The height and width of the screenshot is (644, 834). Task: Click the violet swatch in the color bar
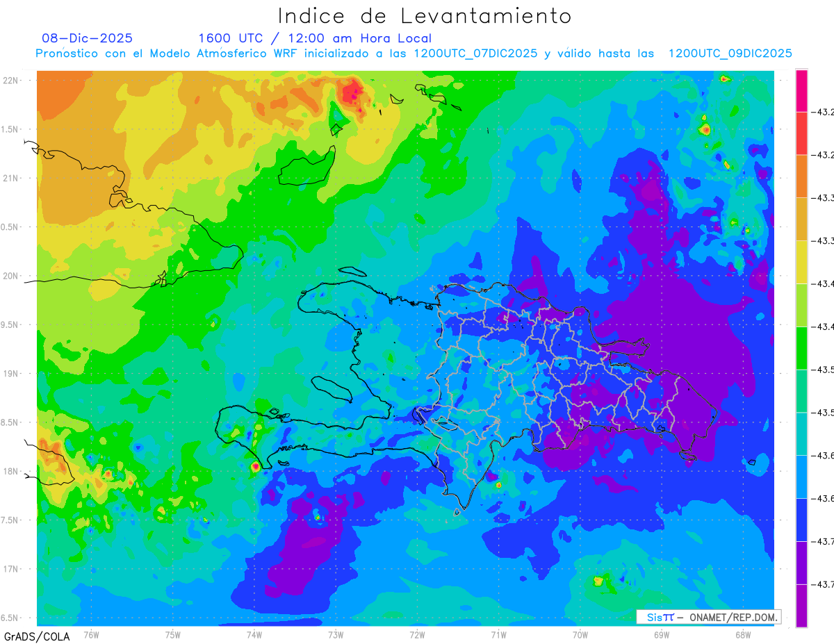[801, 563]
